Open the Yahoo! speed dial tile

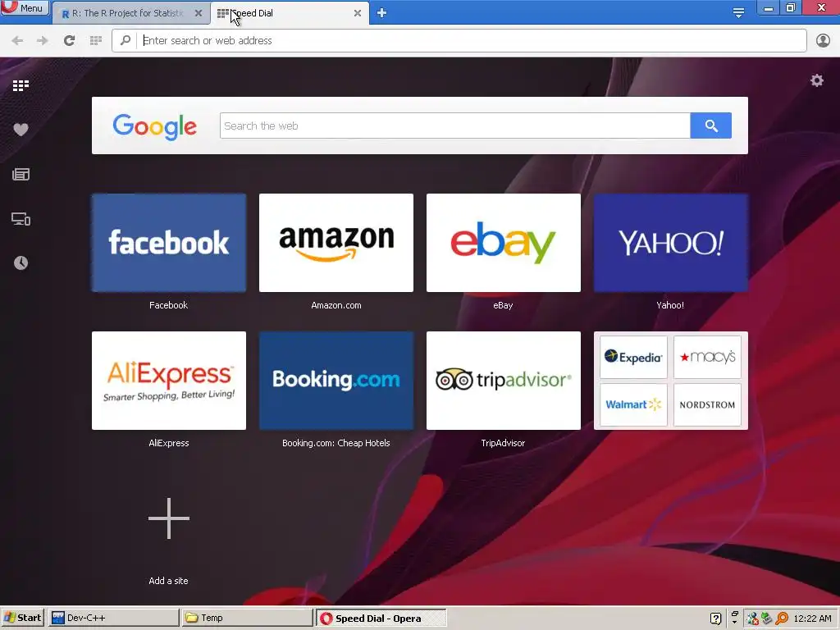671,243
